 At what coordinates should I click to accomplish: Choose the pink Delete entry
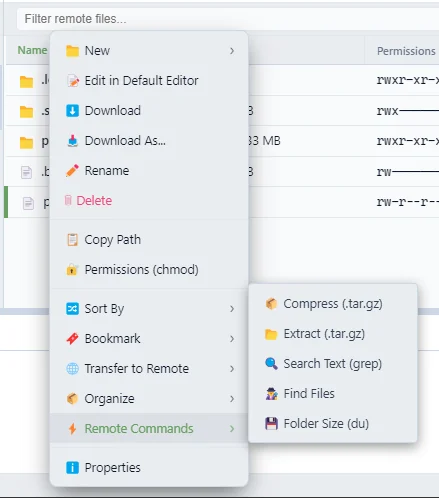click(x=149, y=201)
